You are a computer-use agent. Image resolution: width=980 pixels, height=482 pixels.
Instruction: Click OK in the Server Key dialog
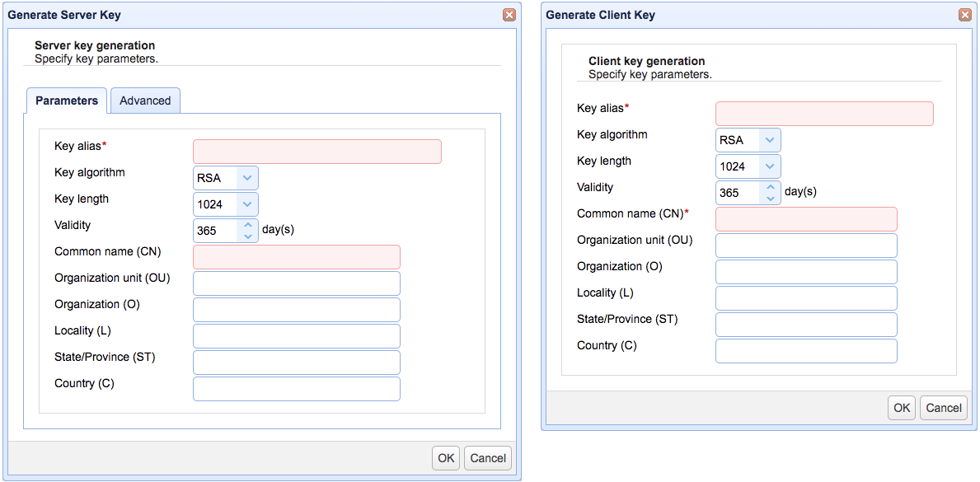click(x=446, y=457)
